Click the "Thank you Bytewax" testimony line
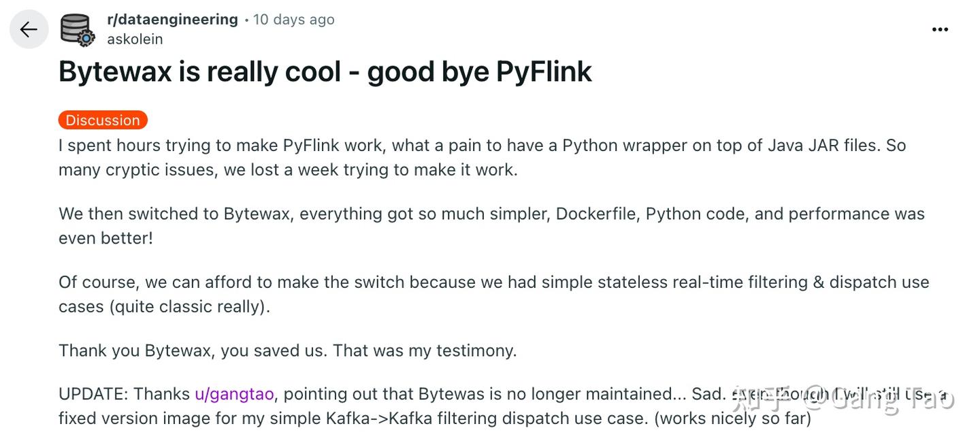 (287, 350)
